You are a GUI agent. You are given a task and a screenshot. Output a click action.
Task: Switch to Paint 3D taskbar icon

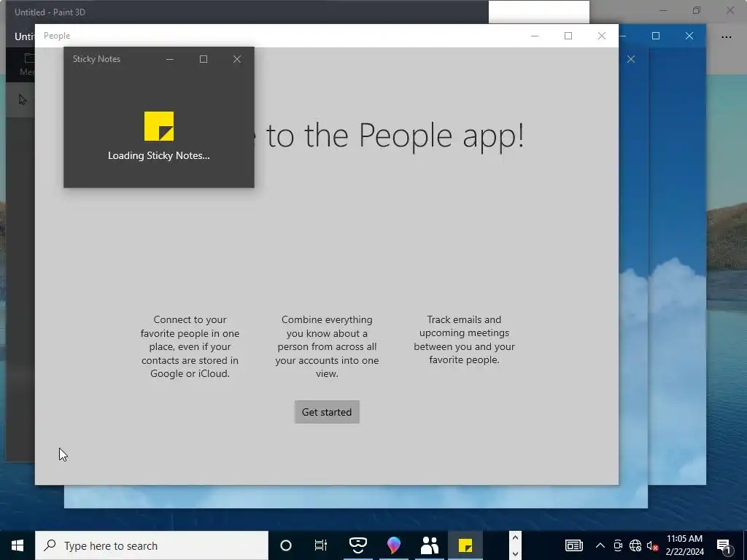tap(393, 545)
